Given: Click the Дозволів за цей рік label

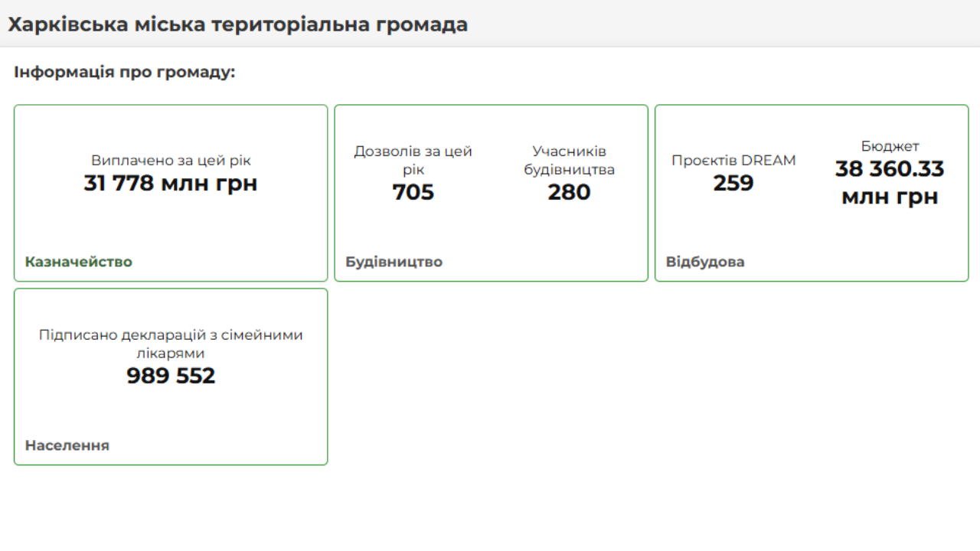Looking at the screenshot, I should pyautogui.click(x=413, y=160).
